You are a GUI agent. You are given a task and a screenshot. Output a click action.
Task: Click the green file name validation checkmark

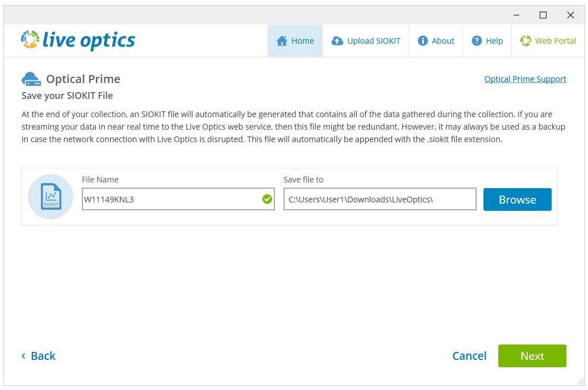coord(267,199)
